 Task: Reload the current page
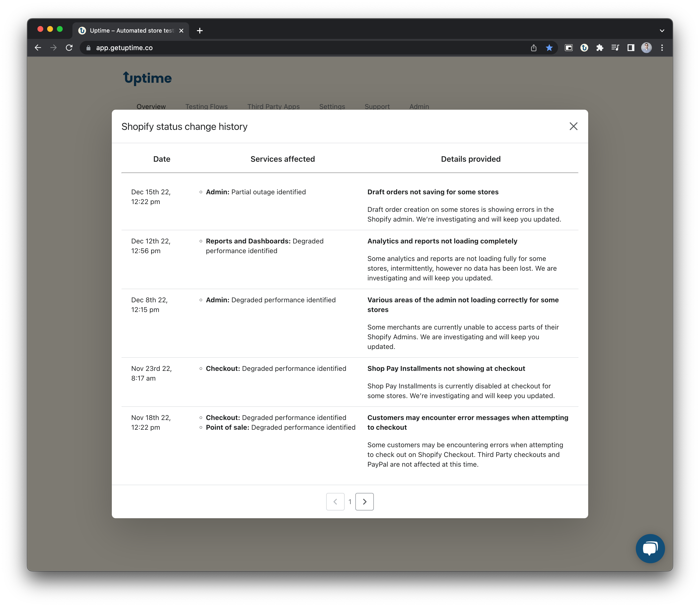[x=69, y=48]
